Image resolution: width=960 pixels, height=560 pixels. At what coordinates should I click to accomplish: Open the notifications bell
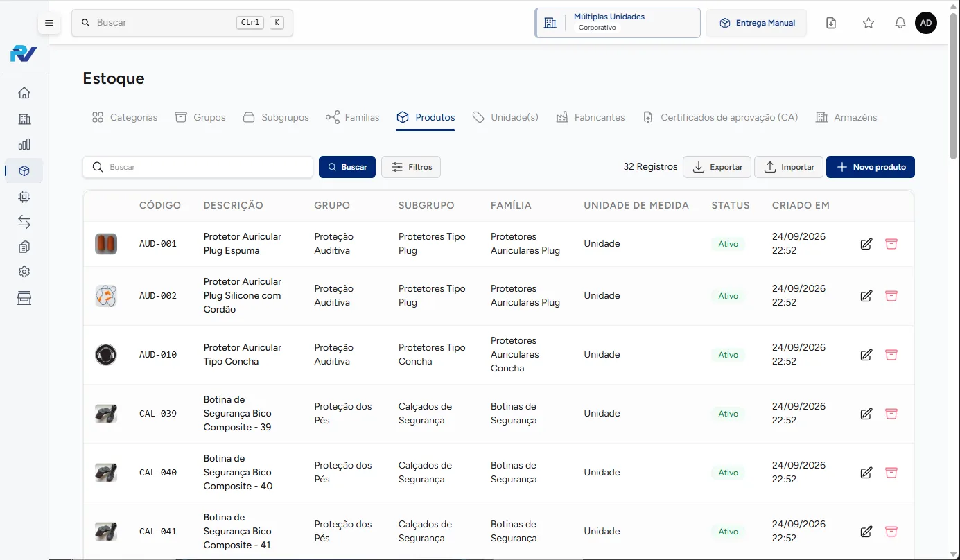point(900,23)
